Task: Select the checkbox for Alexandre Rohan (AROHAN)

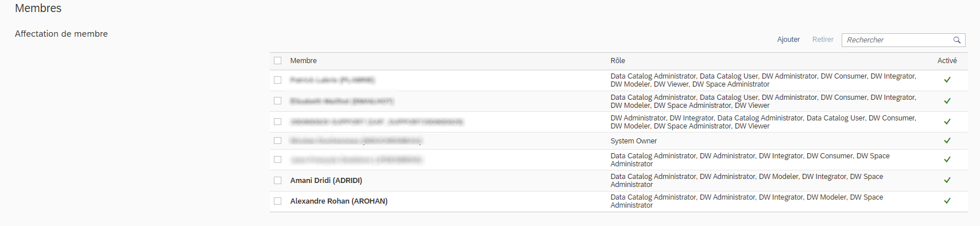Action: (278, 201)
